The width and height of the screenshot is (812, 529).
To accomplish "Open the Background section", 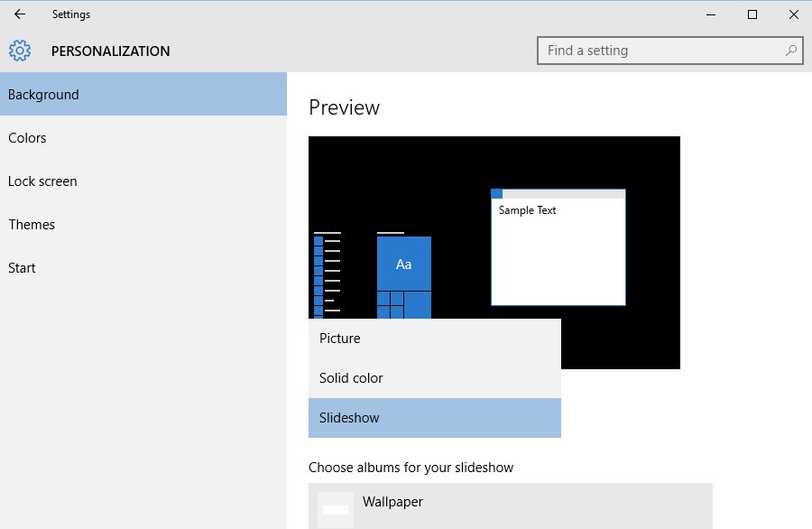I will tap(143, 94).
